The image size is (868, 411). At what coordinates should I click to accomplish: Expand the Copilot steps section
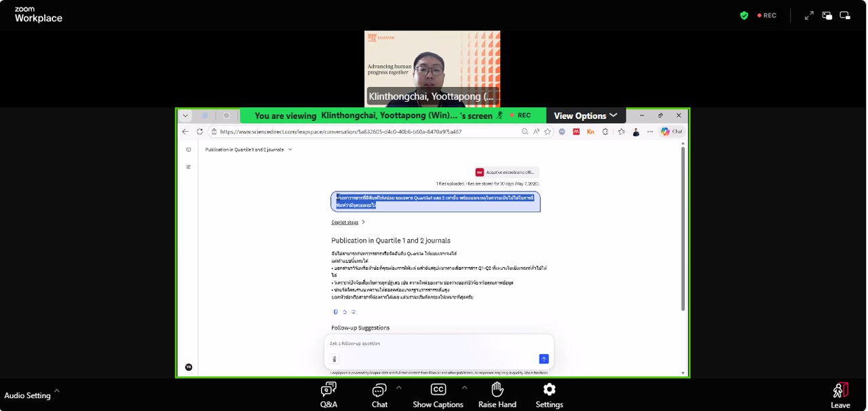pos(348,222)
